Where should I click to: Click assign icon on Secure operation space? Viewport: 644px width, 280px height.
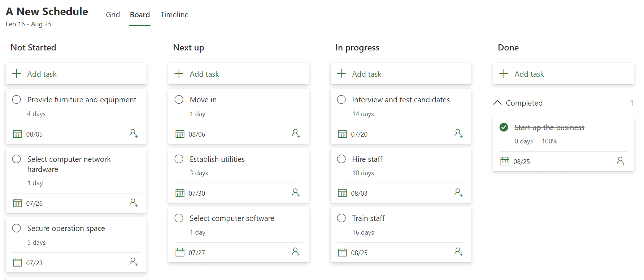point(134,262)
